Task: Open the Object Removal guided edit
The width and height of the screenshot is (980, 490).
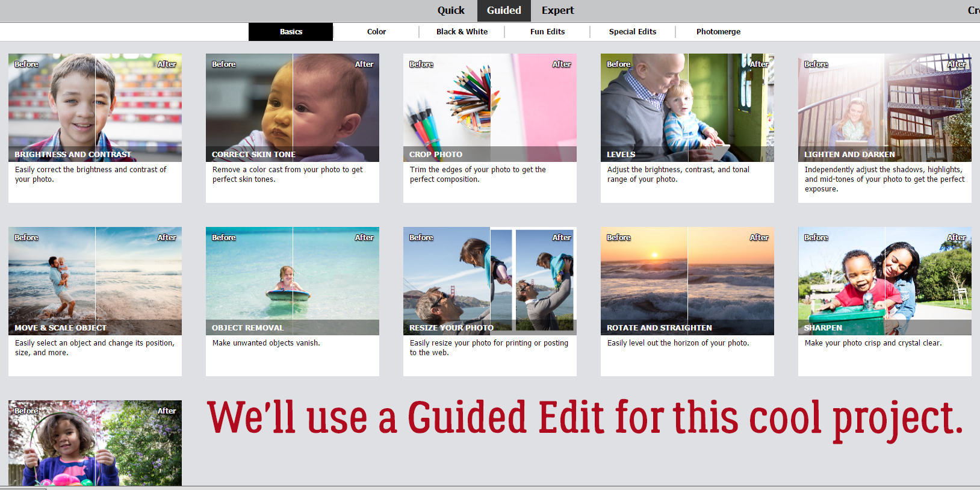Action: click(x=293, y=281)
